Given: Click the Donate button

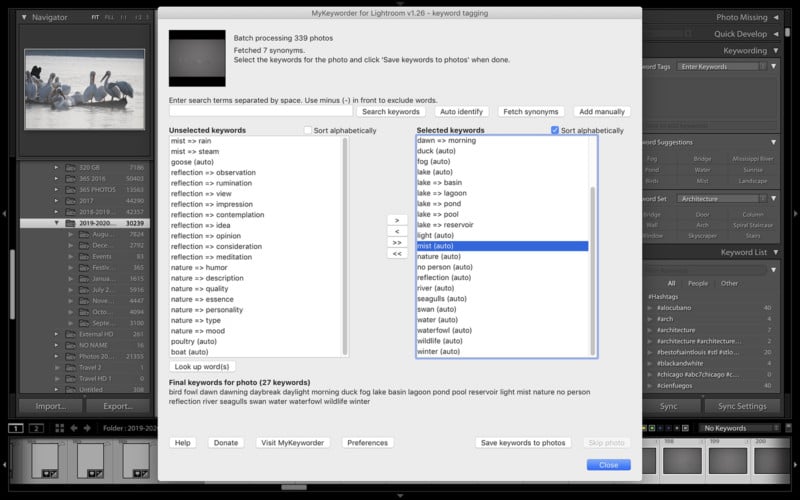Looking at the screenshot, I should point(226,443).
